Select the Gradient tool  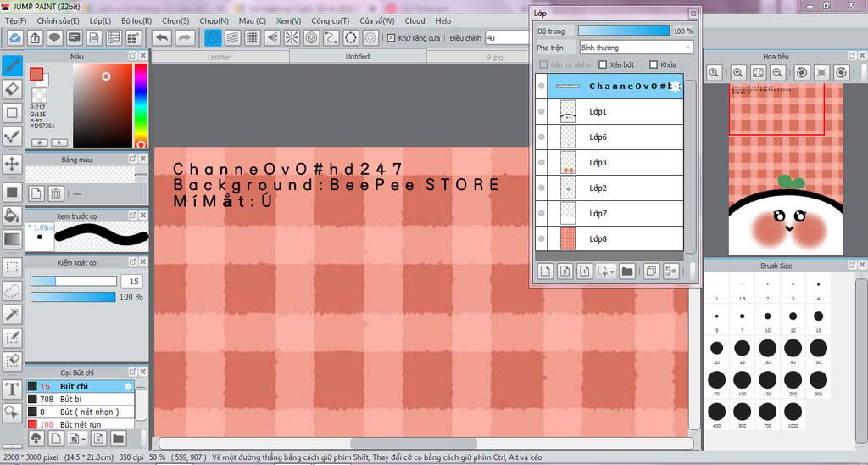(x=12, y=239)
